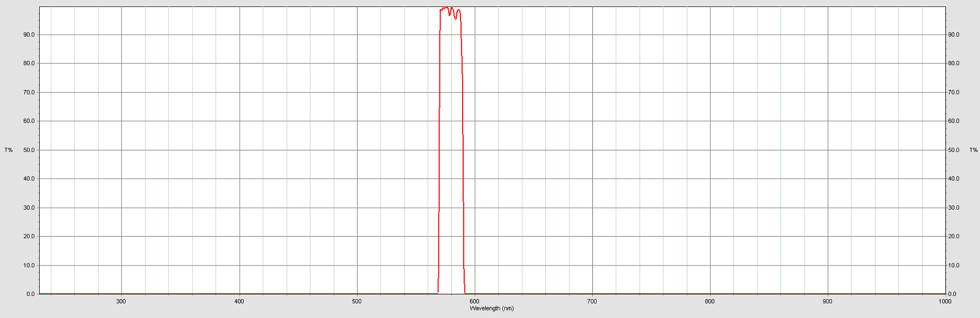Select the 900 wavelength tick label
Viewport: 980px width, 318px height.
(x=827, y=301)
